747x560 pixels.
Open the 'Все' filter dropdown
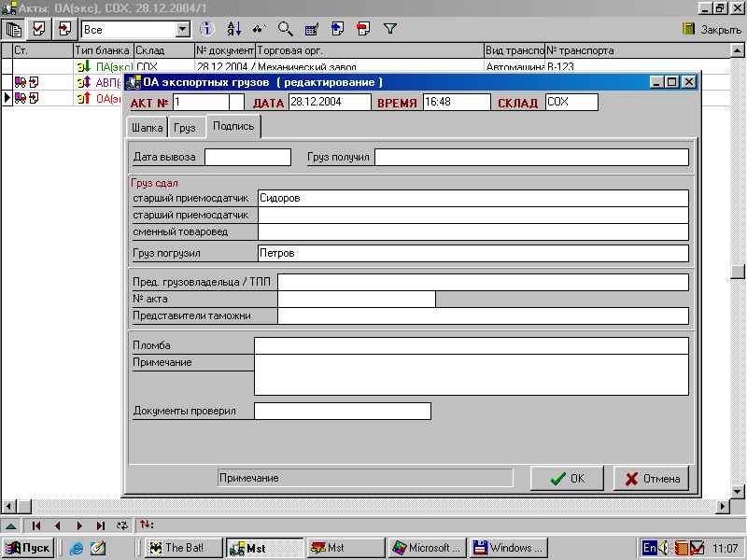(x=183, y=30)
